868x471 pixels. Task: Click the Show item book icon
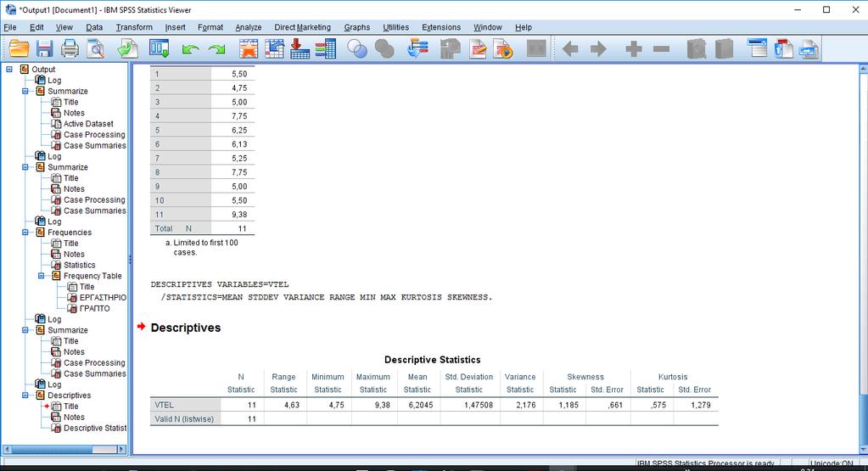coord(697,48)
